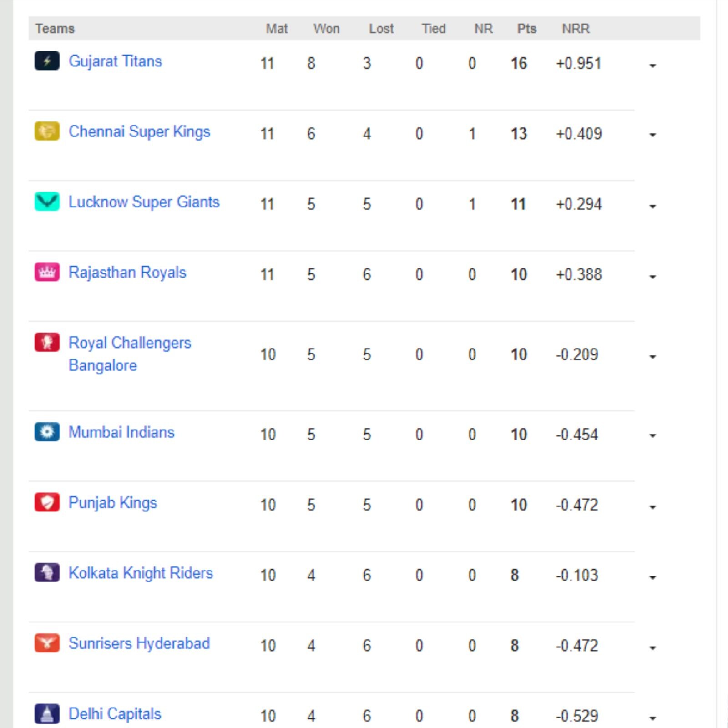Image resolution: width=728 pixels, height=728 pixels.
Task: Open the Mumbai Indians team link
Action: (121, 432)
